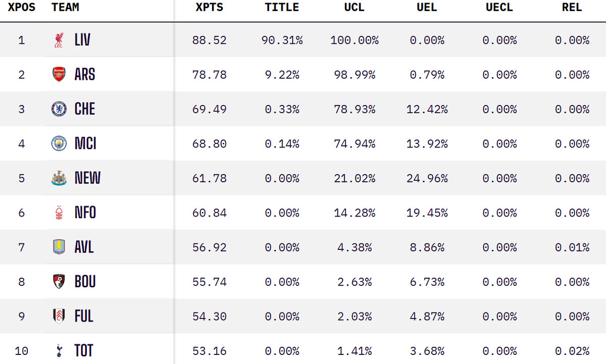Click the Fulham club crest icon

59,316
